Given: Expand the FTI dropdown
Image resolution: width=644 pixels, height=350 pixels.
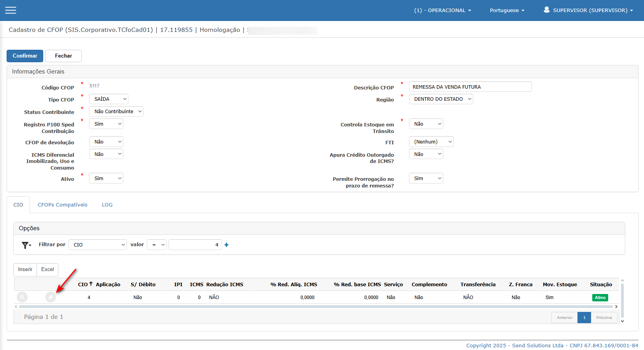Looking at the screenshot, I should click(431, 142).
